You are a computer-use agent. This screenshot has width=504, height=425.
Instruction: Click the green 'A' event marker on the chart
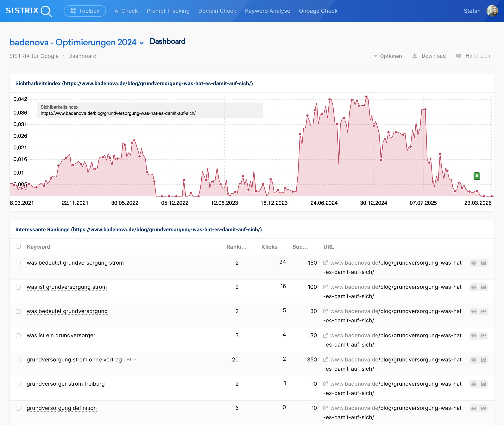coord(476,176)
